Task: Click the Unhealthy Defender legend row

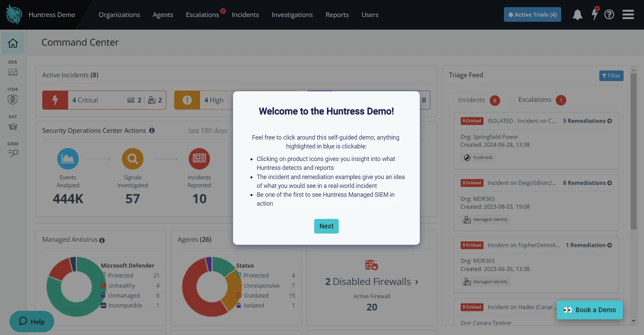Action: pyautogui.click(x=130, y=286)
